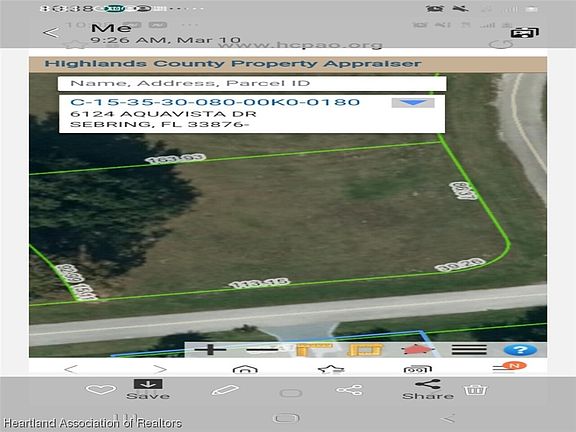
Task: Click the 9:26 AM, Mar 10 timestamp
Action: (165, 40)
